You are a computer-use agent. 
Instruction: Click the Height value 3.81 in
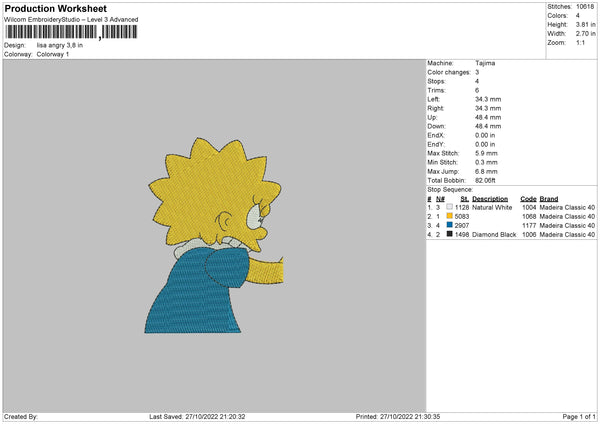coord(585,24)
